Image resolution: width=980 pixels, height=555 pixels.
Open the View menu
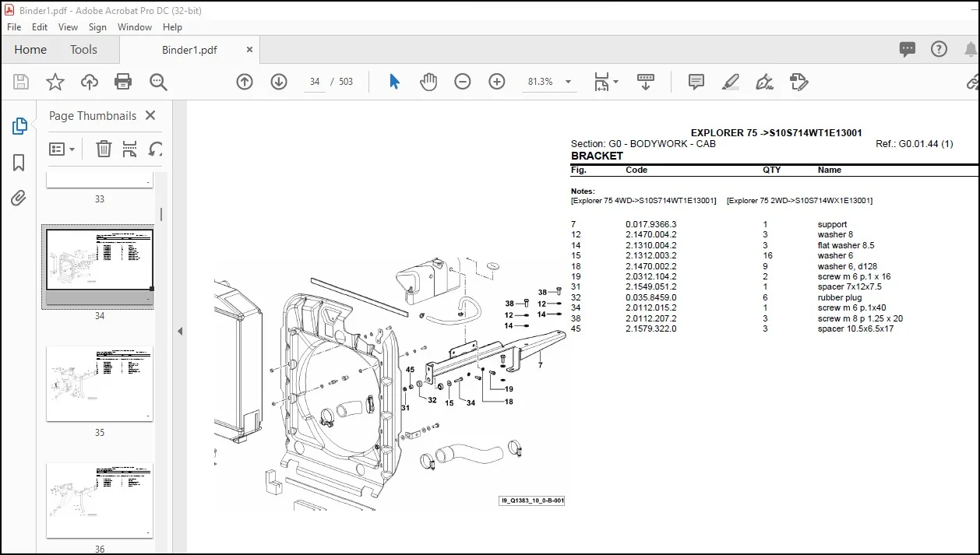[x=69, y=26]
